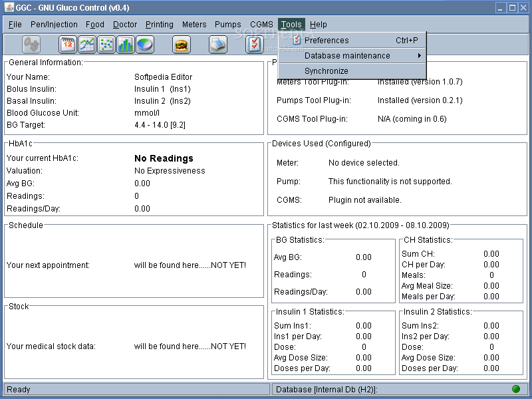Click the green database status indicator
This screenshot has width=532, height=399.
pos(516,389)
